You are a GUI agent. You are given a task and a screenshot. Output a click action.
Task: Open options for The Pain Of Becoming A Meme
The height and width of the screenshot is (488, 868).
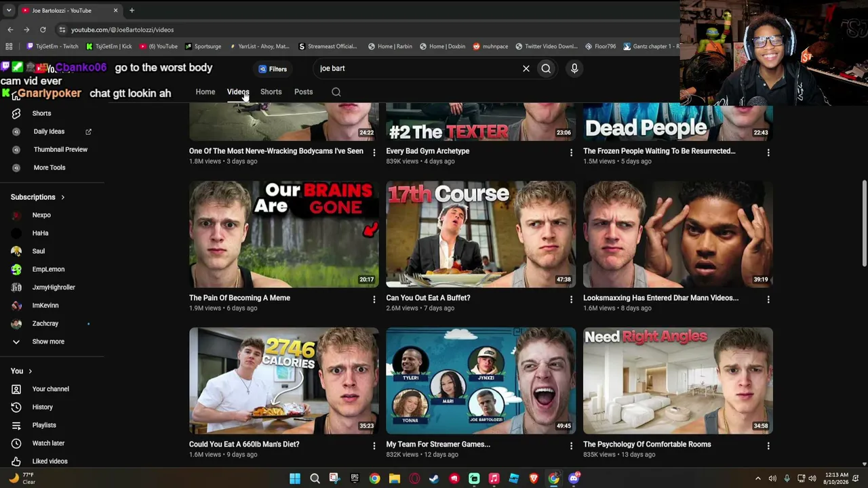coord(374,299)
